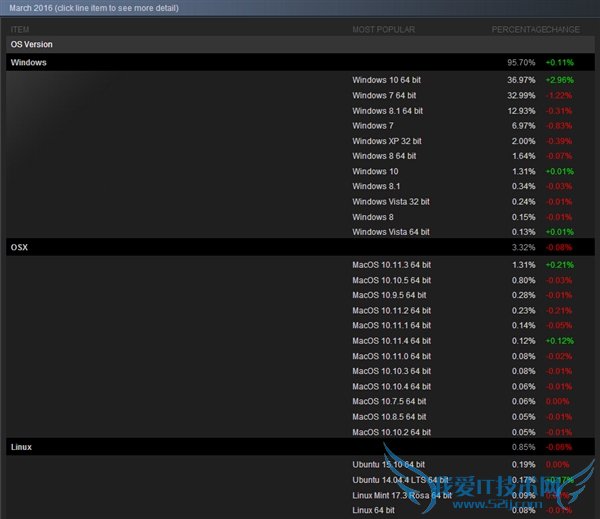
Task: Click the ITEM column header
Action: click(20, 29)
